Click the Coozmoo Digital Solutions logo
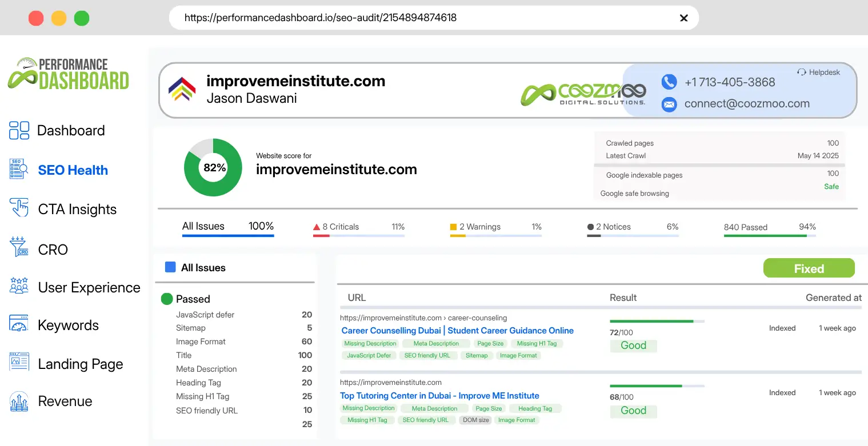 [x=583, y=94]
